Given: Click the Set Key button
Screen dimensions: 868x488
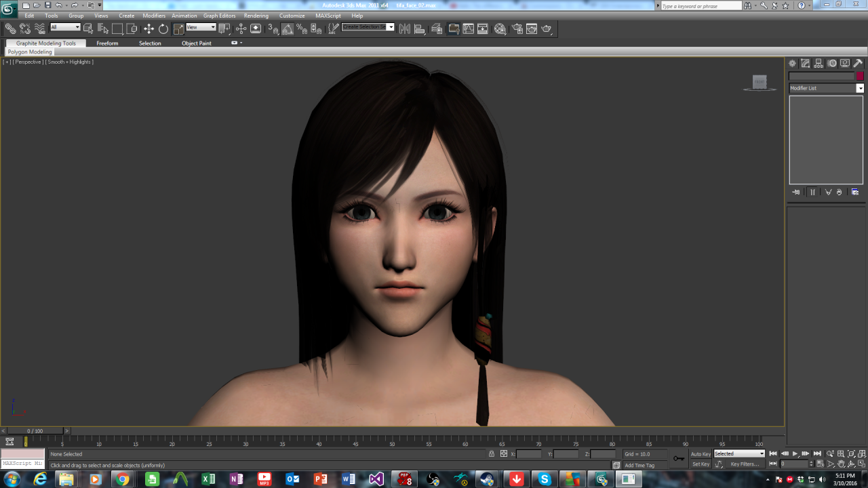Looking at the screenshot, I should 701,464.
